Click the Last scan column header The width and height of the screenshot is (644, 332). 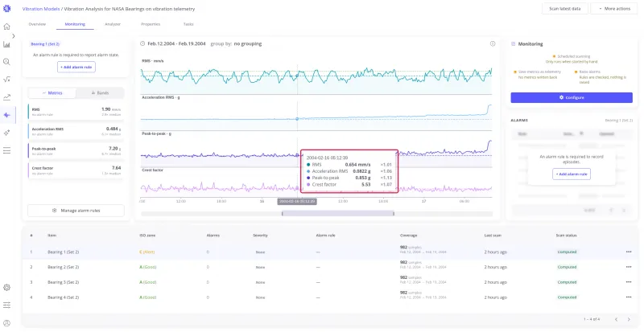tap(493, 236)
